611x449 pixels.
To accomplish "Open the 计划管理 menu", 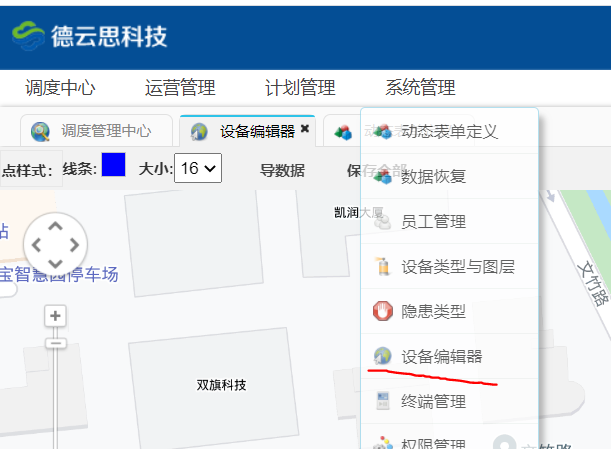I will tap(300, 88).
